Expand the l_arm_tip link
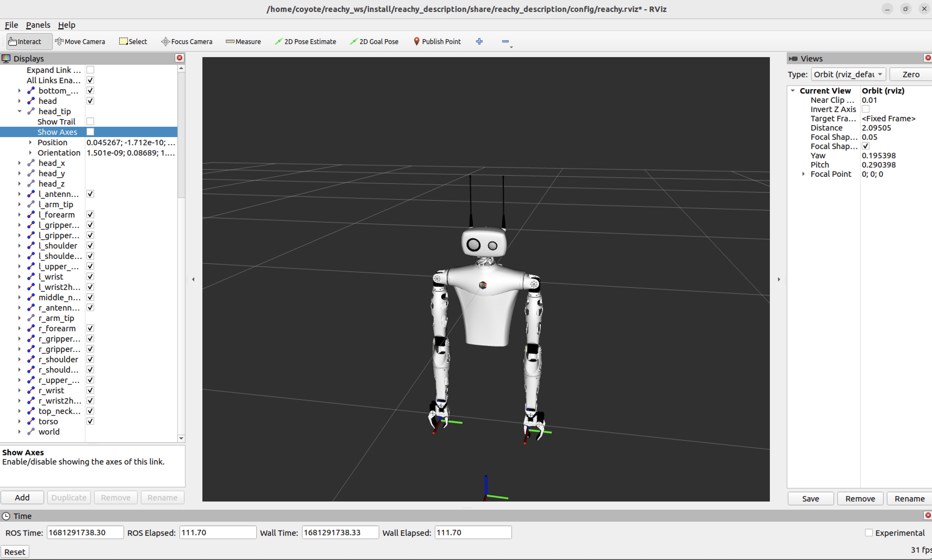The image size is (932, 560). pyautogui.click(x=20, y=204)
